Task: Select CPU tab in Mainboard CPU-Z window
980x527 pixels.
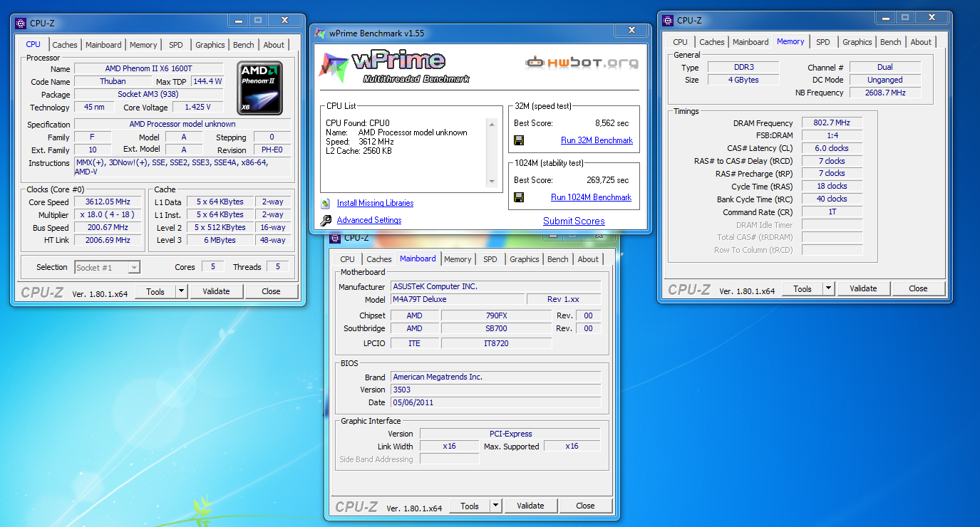Action: pos(348,259)
